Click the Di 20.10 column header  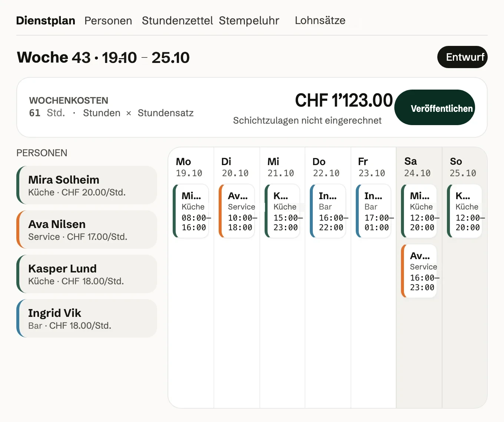pyautogui.click(x=235, y=167)
